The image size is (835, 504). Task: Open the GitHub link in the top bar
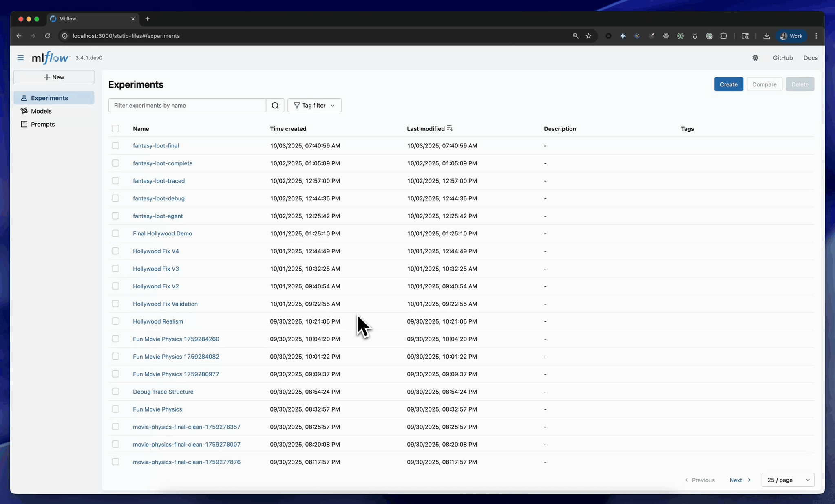(782, 57)
